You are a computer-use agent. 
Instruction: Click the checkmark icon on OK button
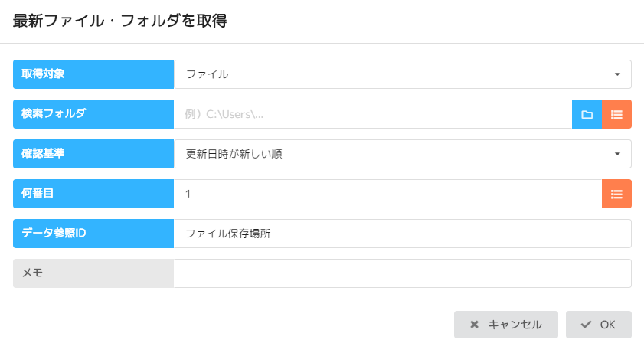[587, 325]
